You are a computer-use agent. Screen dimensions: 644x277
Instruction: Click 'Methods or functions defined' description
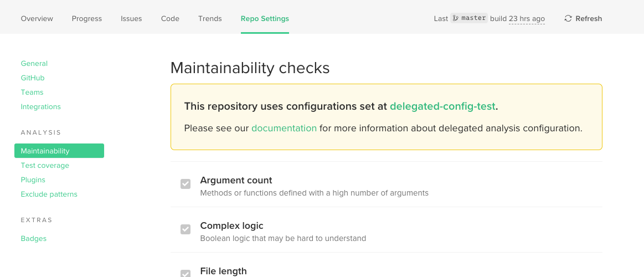[x=314, y=193]
